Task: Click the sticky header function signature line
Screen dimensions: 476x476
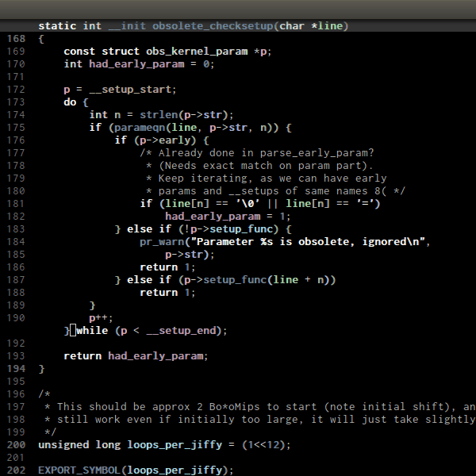Action: pyautogui.click(x=193, y=26)
